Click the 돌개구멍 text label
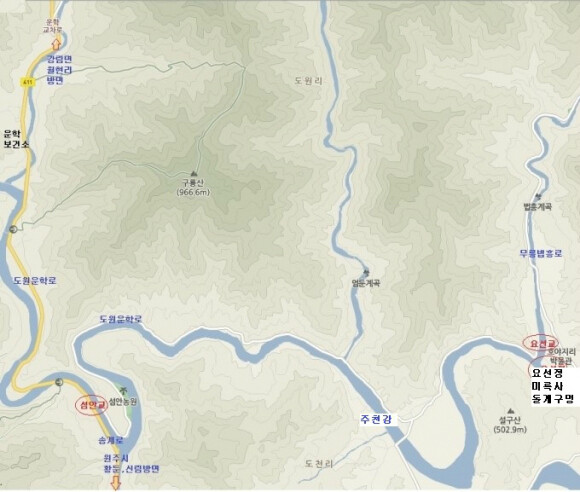 [x=553, y=398]
